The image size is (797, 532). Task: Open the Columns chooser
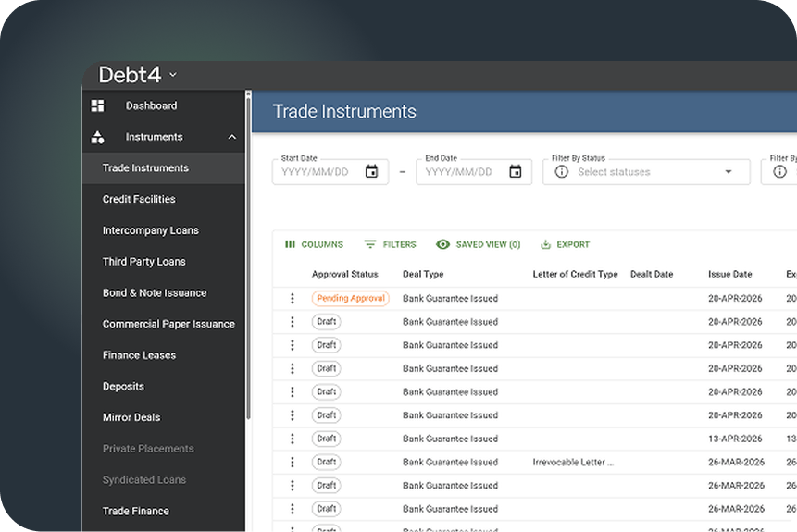[x=314, y=244]
